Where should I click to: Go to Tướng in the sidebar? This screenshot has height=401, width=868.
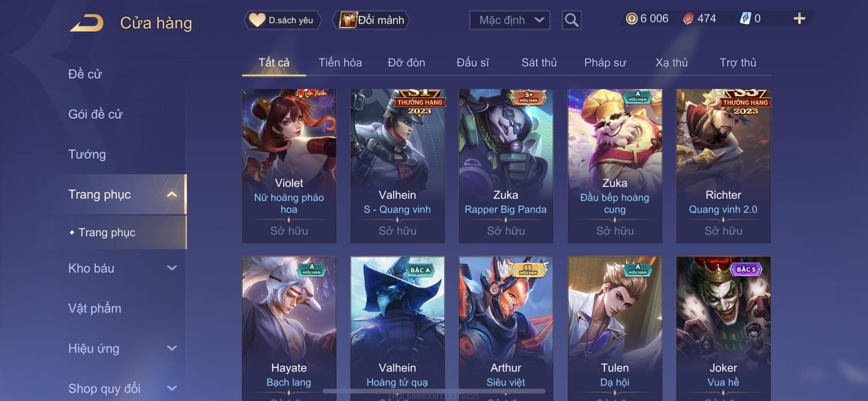pyautogui.click(x=87, y=155)
